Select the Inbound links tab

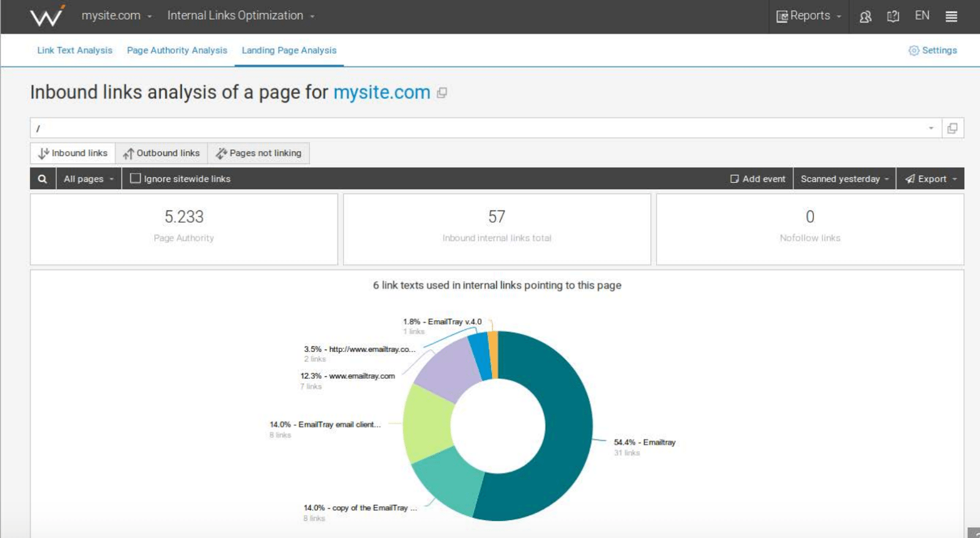[73, 153]
